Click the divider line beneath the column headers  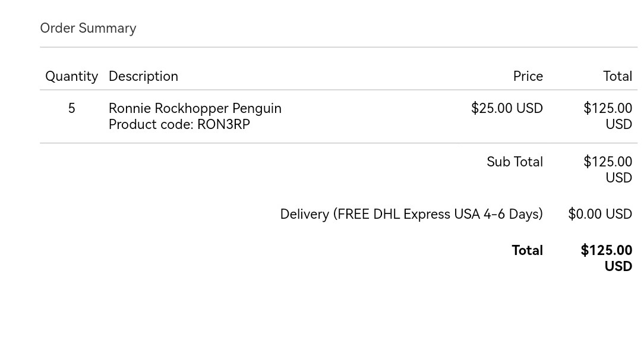tap(339, 90)
